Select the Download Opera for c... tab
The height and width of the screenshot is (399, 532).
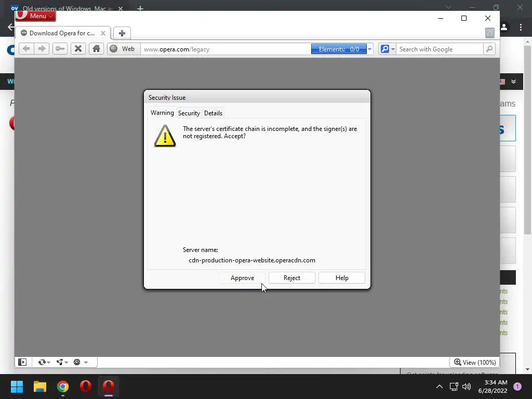[x=63, y=33]
